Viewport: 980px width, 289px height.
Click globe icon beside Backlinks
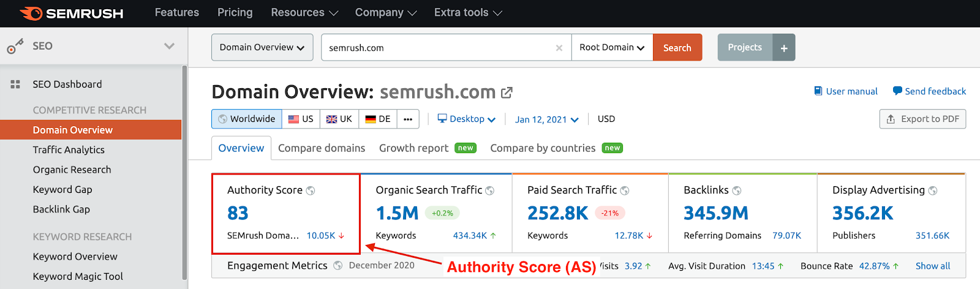737,190
